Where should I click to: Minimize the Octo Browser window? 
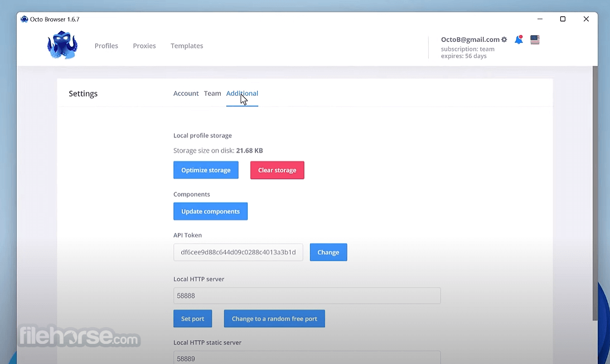coord(540,19)
